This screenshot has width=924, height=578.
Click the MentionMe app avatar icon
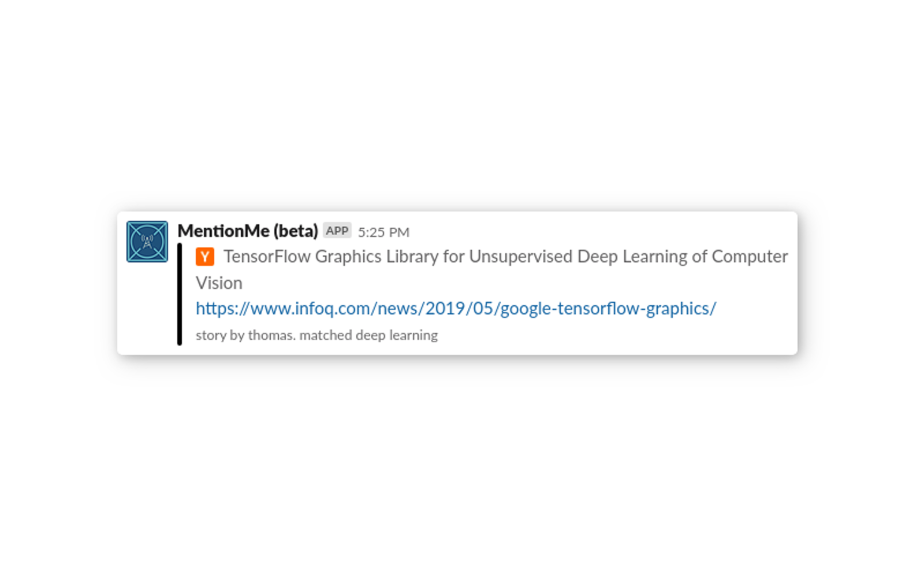pyautogui.click(x=147, y=242)
